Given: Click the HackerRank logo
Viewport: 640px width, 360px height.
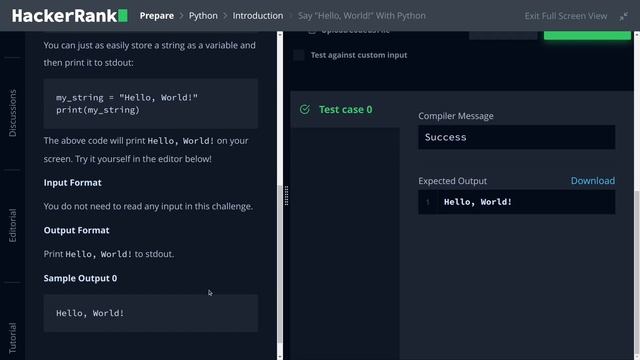Looking at the screenshot, I should click(x=69, y=16).
